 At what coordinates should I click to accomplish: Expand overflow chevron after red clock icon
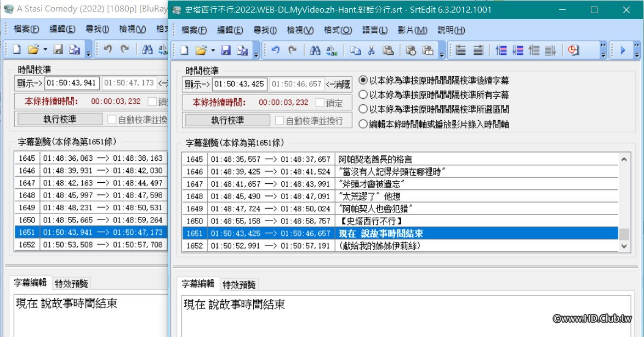click(x=603, y=50)
